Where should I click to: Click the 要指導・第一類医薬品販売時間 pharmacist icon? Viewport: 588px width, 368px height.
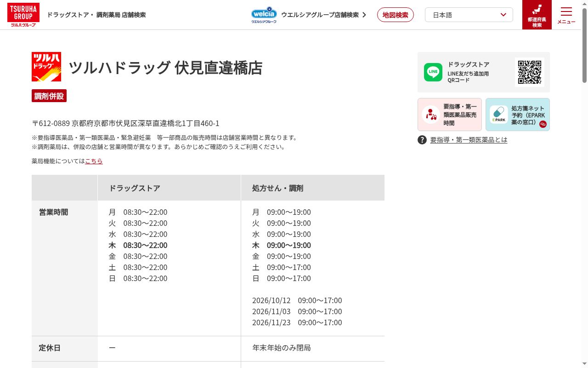[431, 115]
